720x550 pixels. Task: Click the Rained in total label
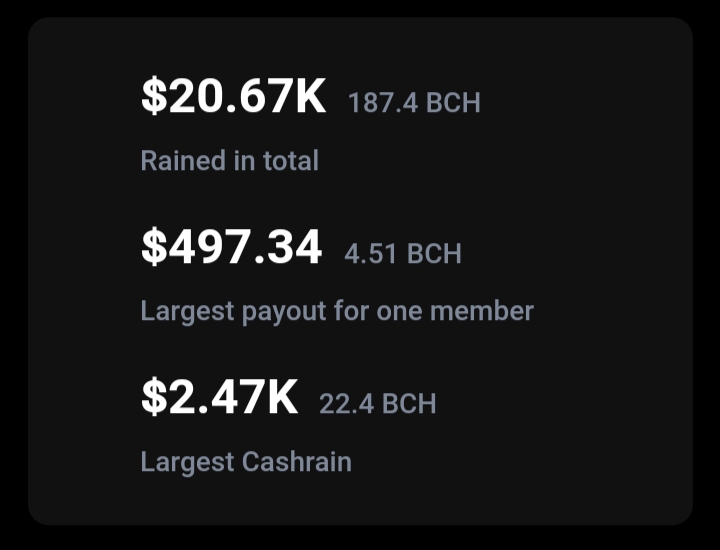click(230, 160)
